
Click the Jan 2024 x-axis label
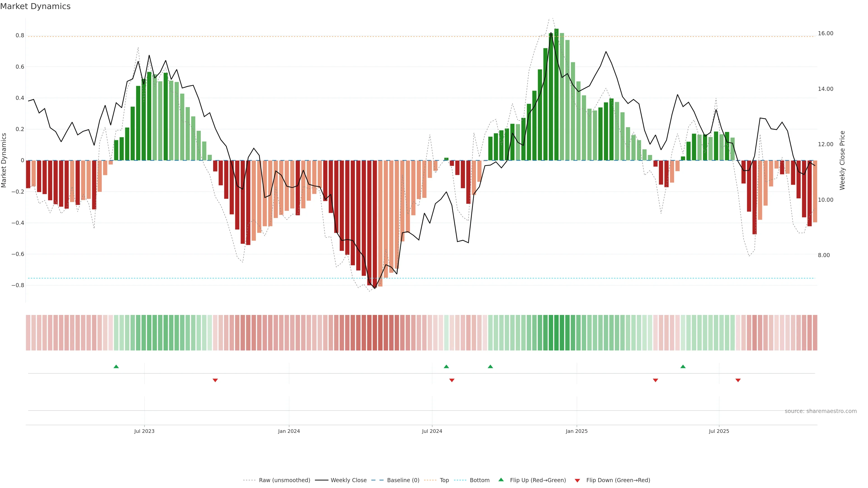point(289,431)
